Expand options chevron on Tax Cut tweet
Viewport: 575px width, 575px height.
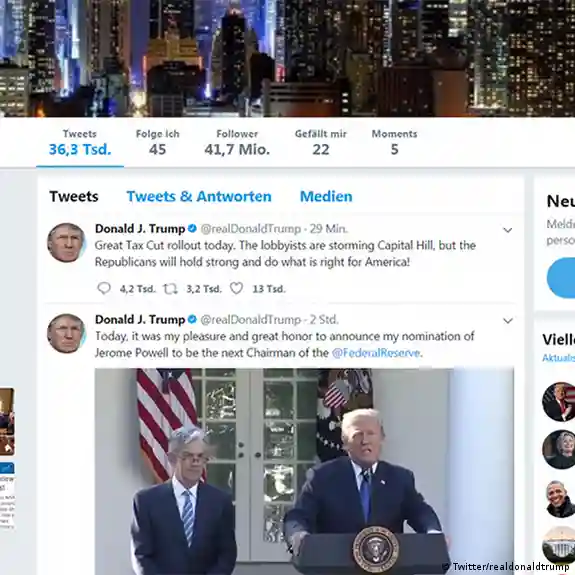(508, 230)
